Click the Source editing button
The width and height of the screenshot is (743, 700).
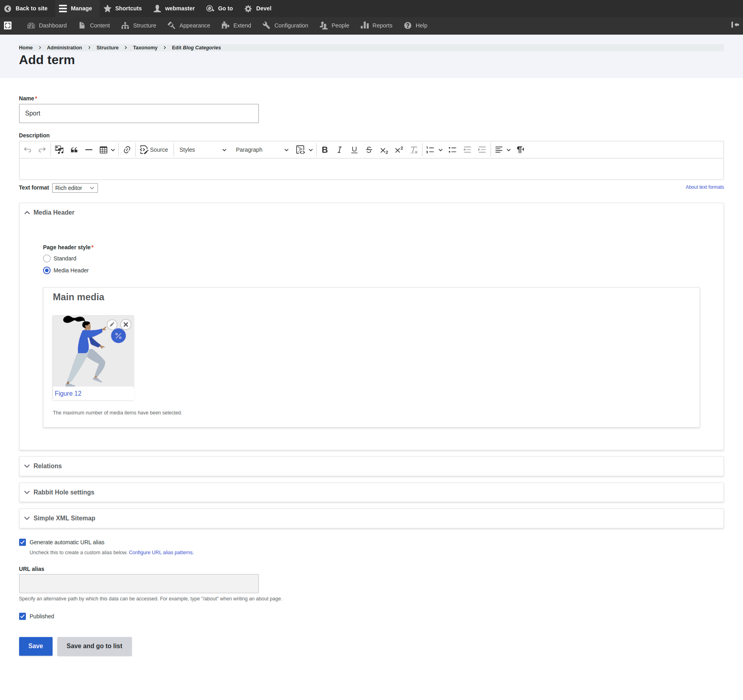(154, 150)
